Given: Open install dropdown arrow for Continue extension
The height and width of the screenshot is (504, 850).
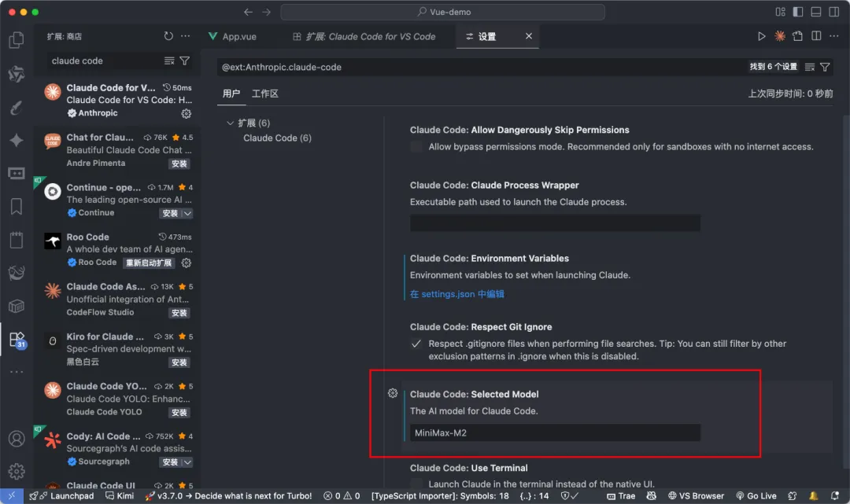Looking at the screenshot, I should [x=187, y=213].
